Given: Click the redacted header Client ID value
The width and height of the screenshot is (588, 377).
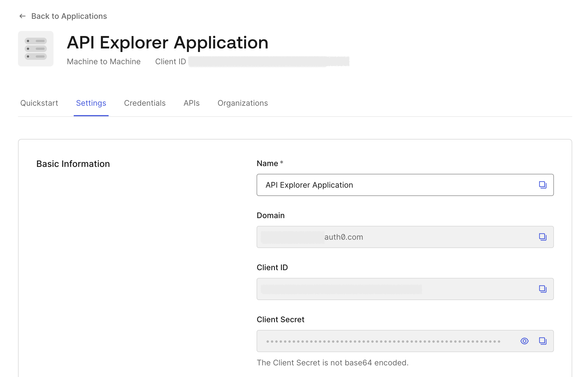Looking at the screenshot, I should point(269,61).
